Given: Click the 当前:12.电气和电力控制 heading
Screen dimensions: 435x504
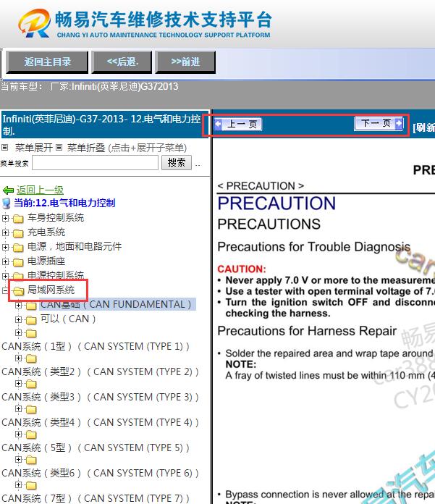Looking at the screenshot, I should (64, 203).
